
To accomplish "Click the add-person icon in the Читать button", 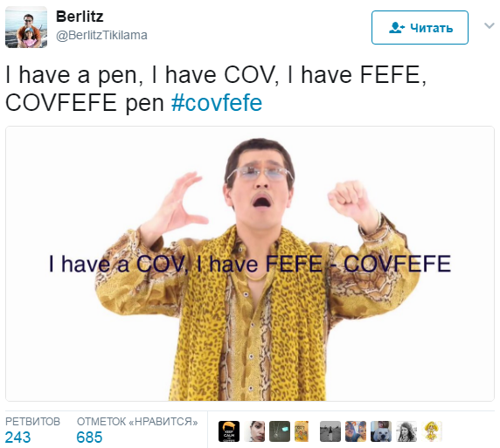I will 397,28.
